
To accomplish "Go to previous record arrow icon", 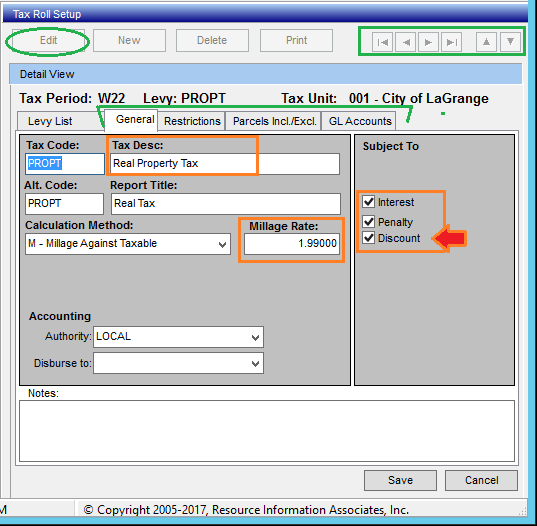I will tap(405, 42).
